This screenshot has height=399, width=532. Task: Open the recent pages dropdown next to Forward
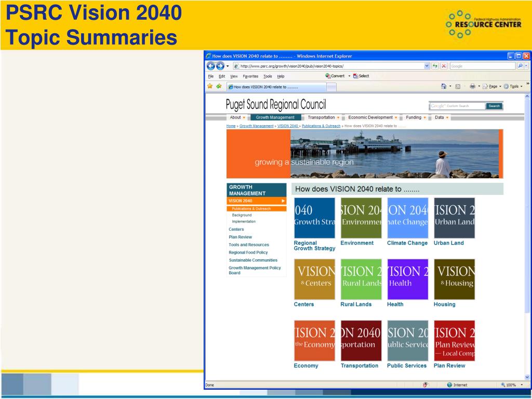click(x=228, y=66)
